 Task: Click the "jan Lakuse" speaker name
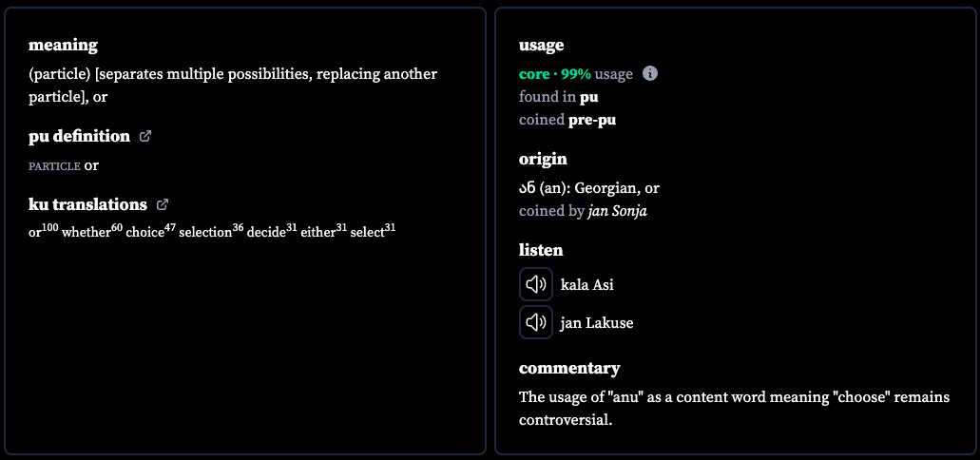click(597, 323)
